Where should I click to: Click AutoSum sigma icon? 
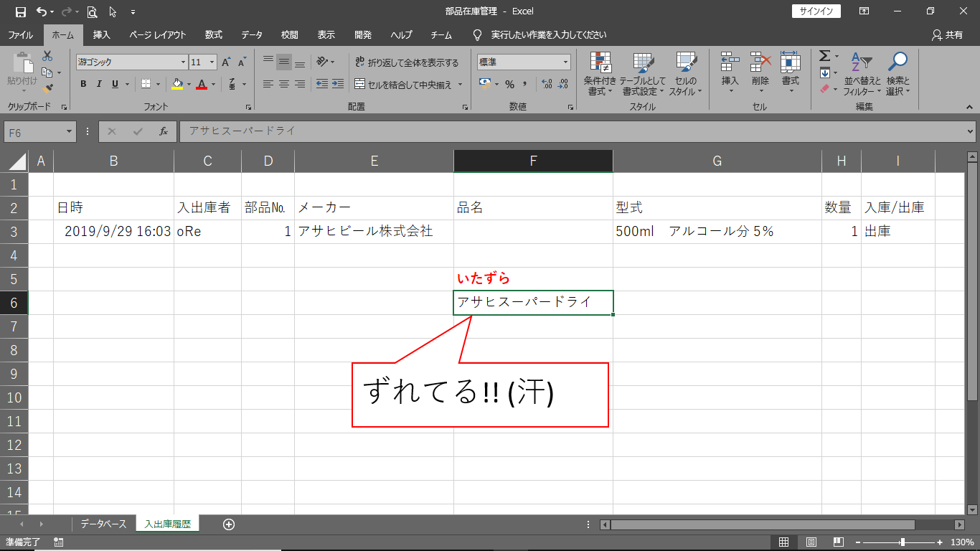824,56
